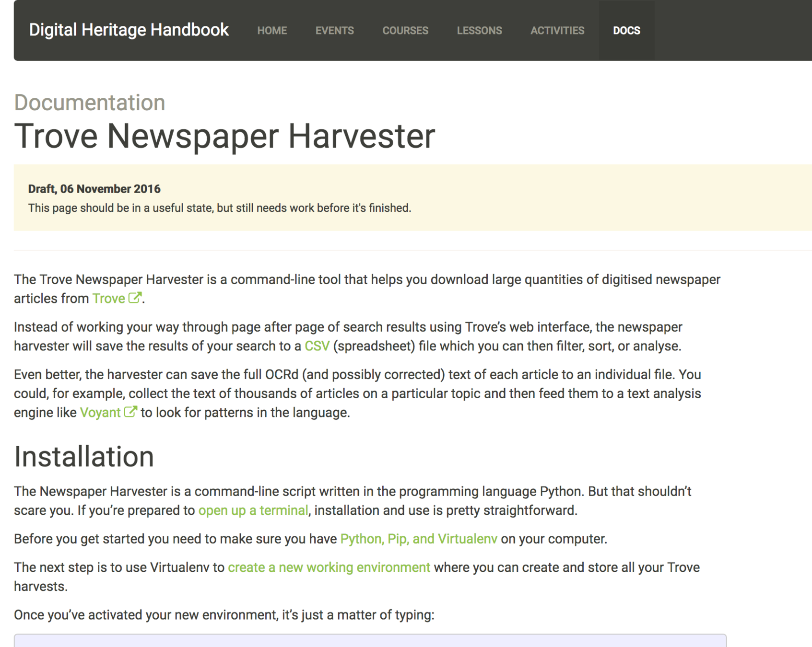Select the LESSONS nav item
This screenshot has height=647, width=812.
pyautogui.click(x=479, y=31)
